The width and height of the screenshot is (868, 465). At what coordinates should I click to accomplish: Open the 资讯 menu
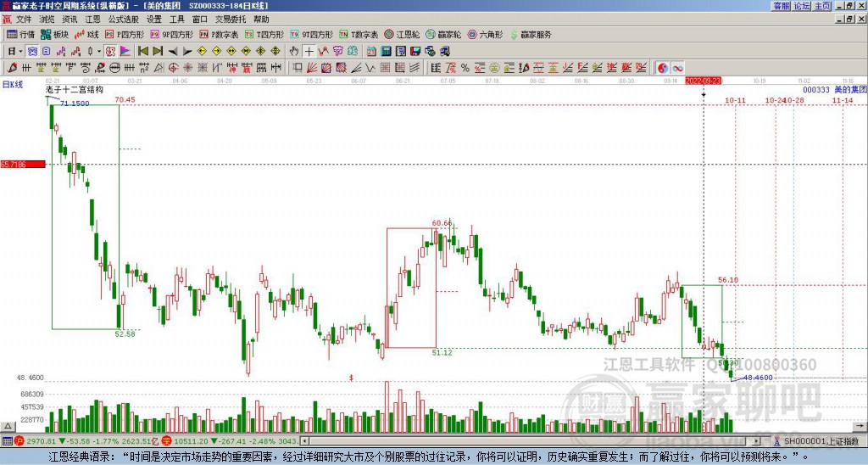70,20
